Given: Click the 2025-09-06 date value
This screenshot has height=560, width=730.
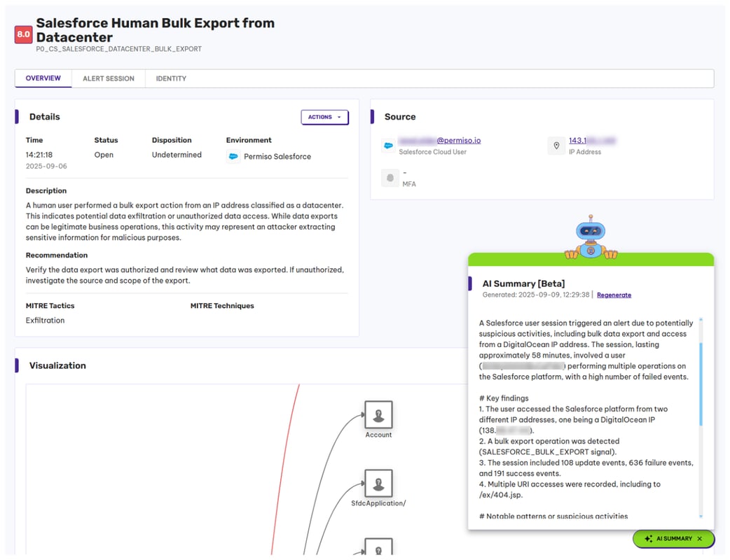Looking at the screenshot, I should (46, 166).
